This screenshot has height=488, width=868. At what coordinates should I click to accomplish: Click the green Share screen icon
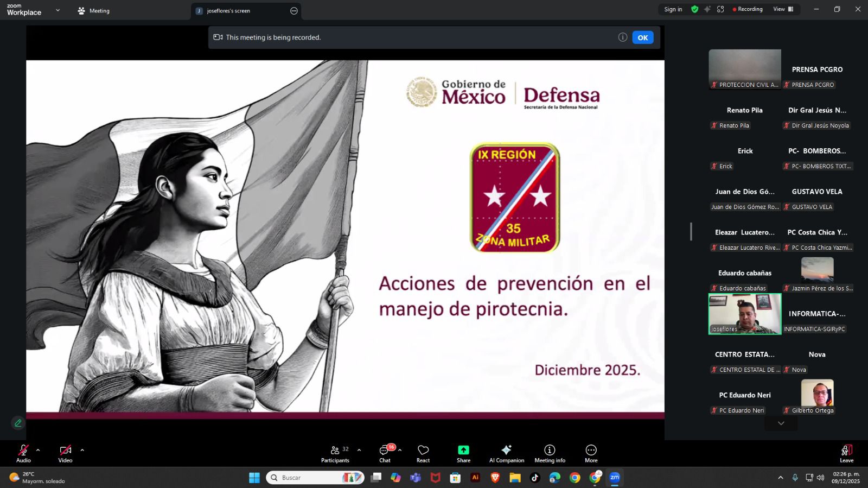463,450
